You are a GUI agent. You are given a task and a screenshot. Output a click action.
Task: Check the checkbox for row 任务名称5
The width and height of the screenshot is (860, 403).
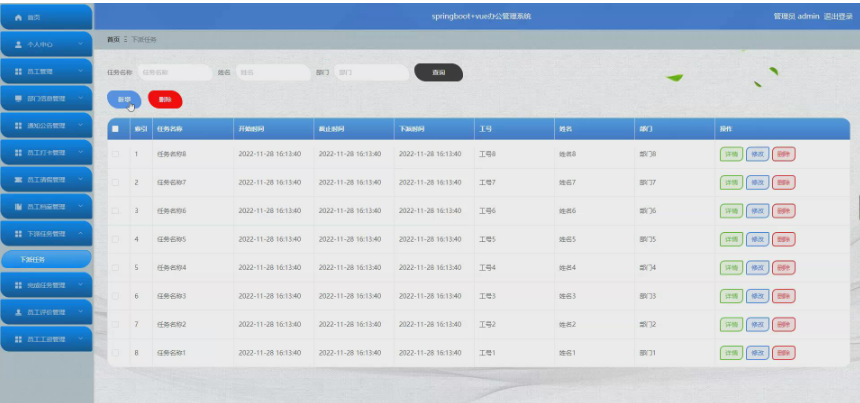click(x=115, y=239)
